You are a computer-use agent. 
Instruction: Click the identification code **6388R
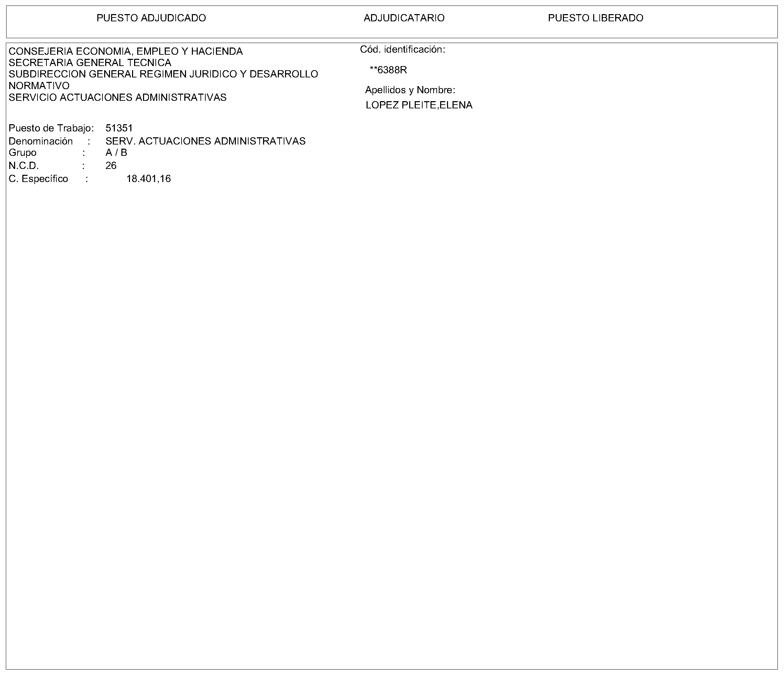pyautogui.click(x=388, y=70)
